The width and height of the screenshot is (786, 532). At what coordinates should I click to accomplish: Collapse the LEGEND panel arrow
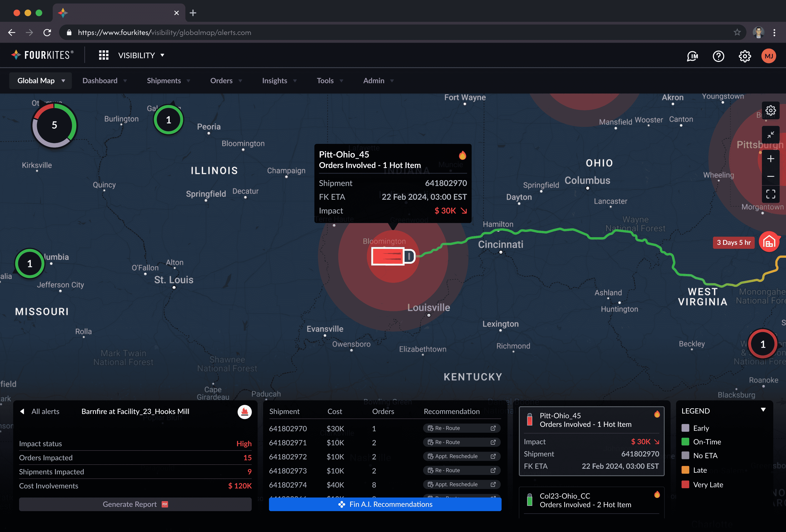click(x=763, y=410)
